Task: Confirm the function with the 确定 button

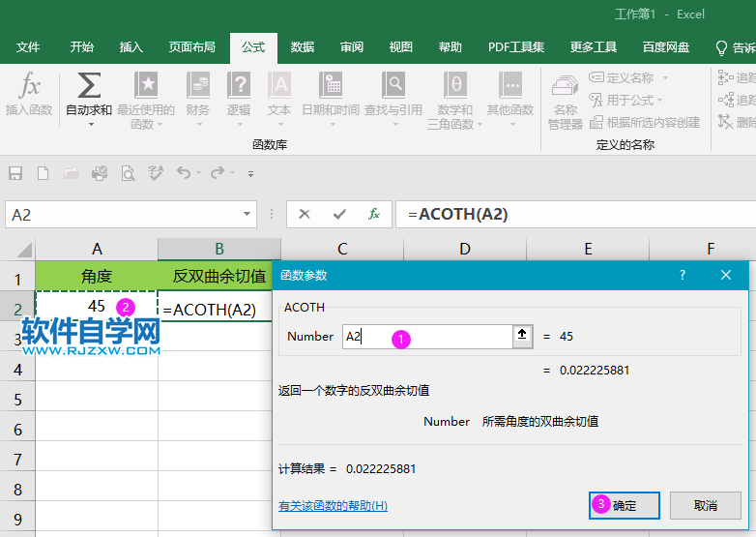Action: pyautogui.click(x=625, y=505)
